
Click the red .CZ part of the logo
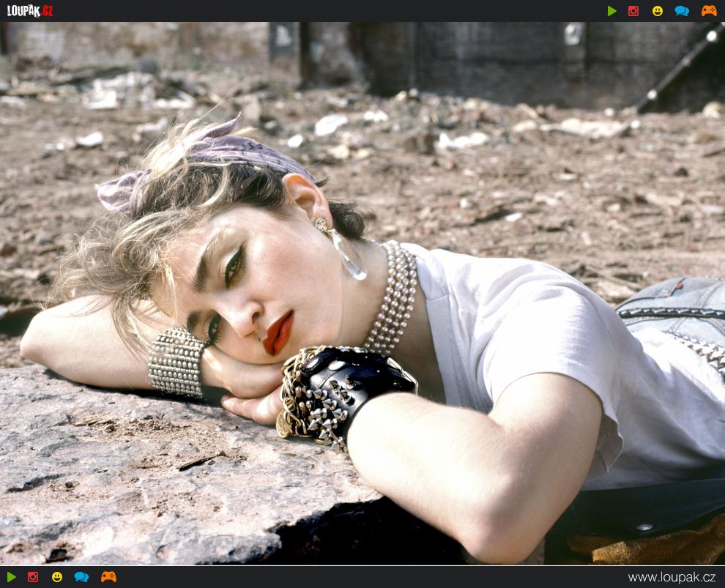click(x=45, y=11)
